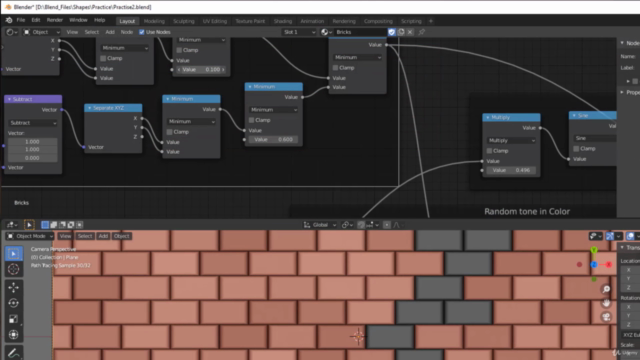Open the Multiply operation dropdown
The width and height of the screenshot is (640, 360).
tap(511, 140)
